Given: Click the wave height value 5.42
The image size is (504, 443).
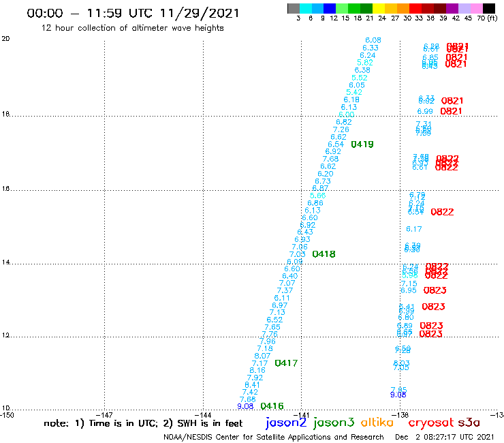Looking at the screenshot, I should pyautogui.click(x=354, y=92).
